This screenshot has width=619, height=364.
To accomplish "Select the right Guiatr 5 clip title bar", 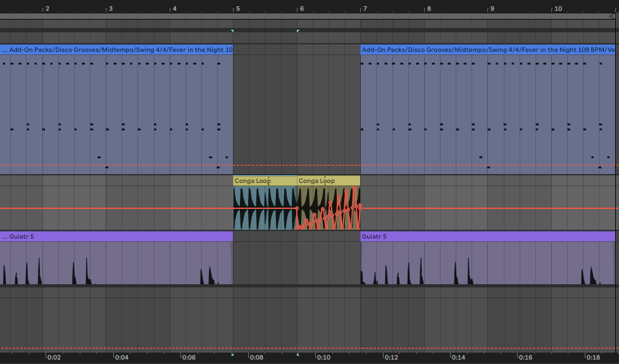I will click(x=487, y=236).
